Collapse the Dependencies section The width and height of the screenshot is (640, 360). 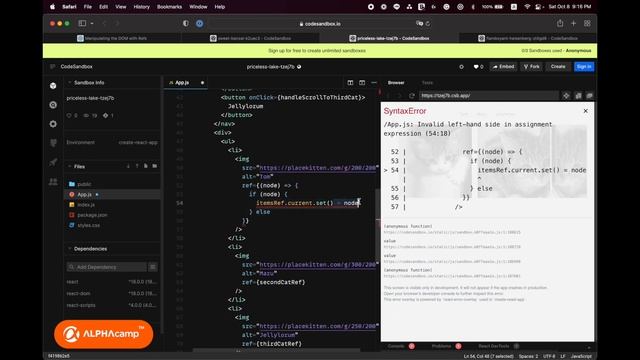(70, 249)
